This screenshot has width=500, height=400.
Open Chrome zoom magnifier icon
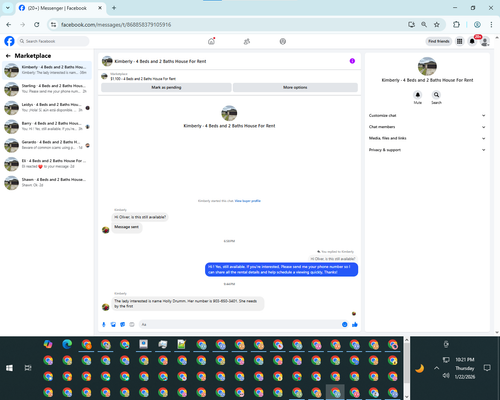click(x=424, y=25)
